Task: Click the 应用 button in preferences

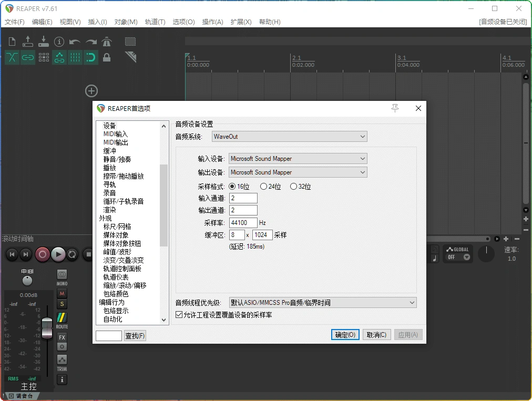Action: (x=408, y=334)
